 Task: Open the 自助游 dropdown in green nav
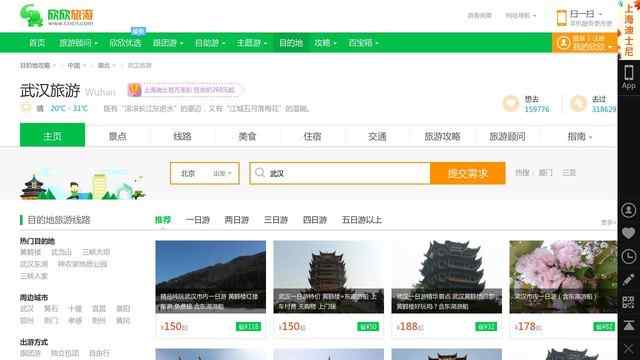[x=210, y=43]
